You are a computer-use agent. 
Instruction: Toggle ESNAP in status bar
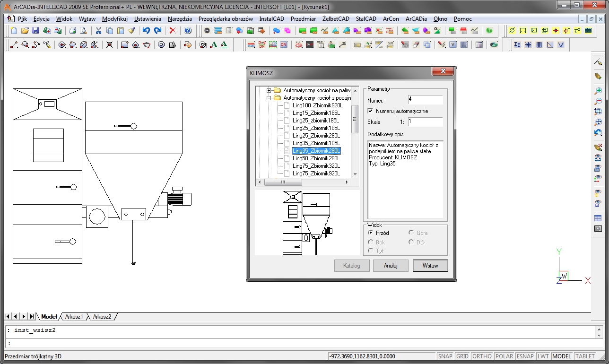(525, 356)
